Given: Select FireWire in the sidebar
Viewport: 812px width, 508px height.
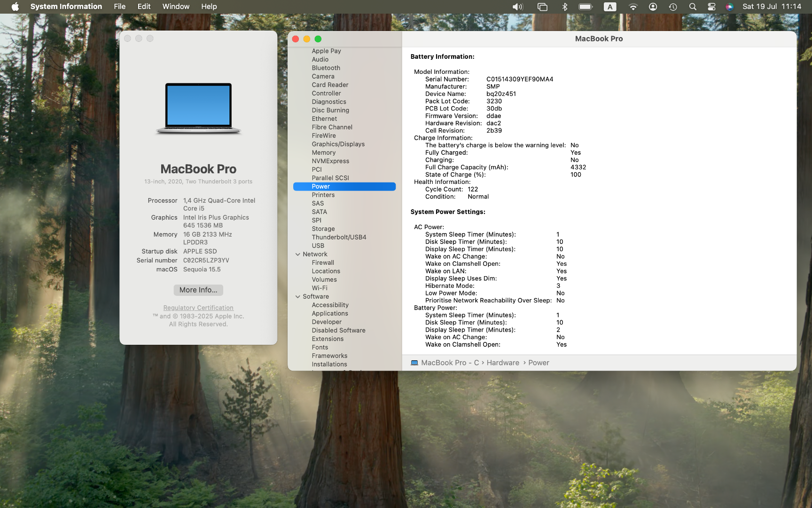Looking at the screenshot, I should point(324,135).
